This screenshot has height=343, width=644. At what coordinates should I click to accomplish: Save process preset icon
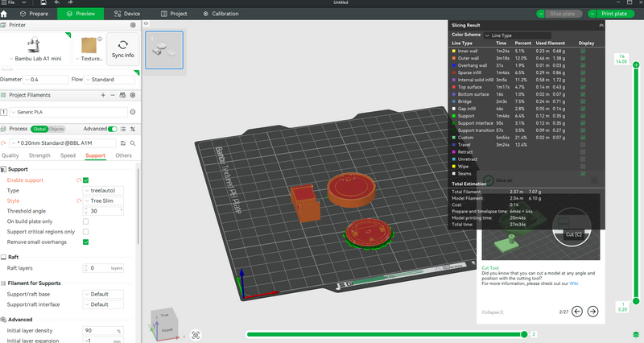click(123, 143)
